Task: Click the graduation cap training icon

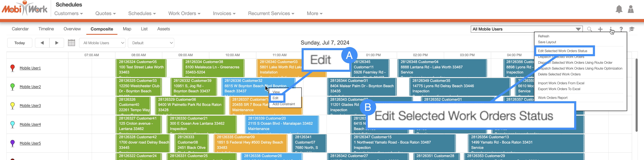Action: 632,29
